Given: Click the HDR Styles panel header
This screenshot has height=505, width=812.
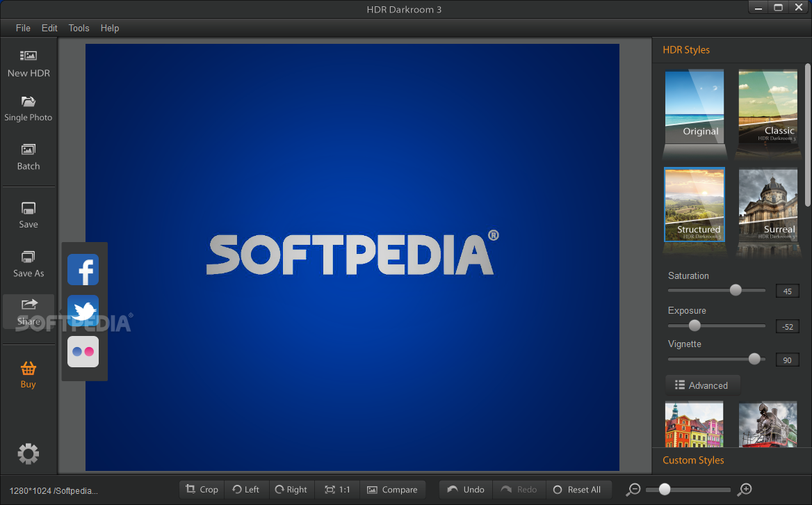Looking at the screenshot, I should pyautogui.click(x=686, y=49).
